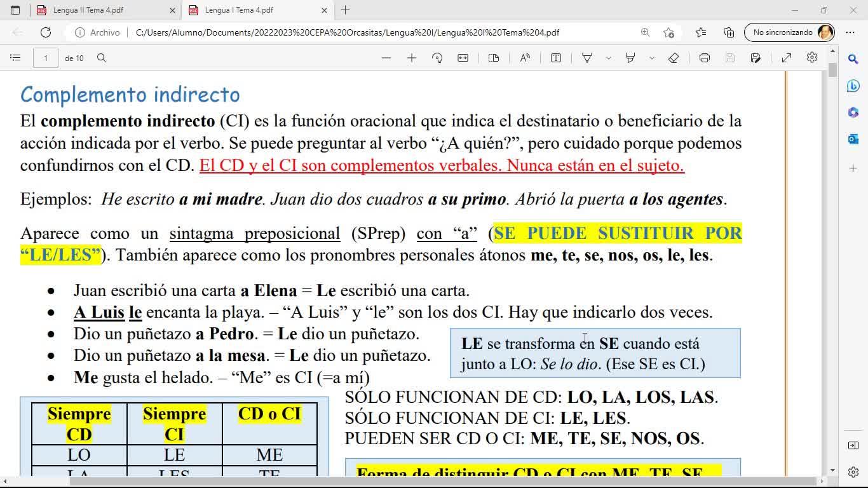Open PDF viewer settings gear

click(x=812, y=58)
